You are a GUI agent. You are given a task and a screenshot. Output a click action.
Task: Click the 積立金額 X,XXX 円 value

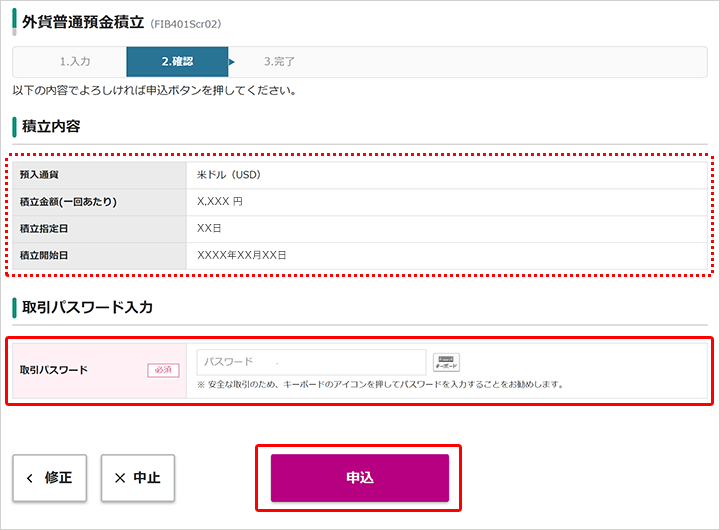[x=220, y=201]
